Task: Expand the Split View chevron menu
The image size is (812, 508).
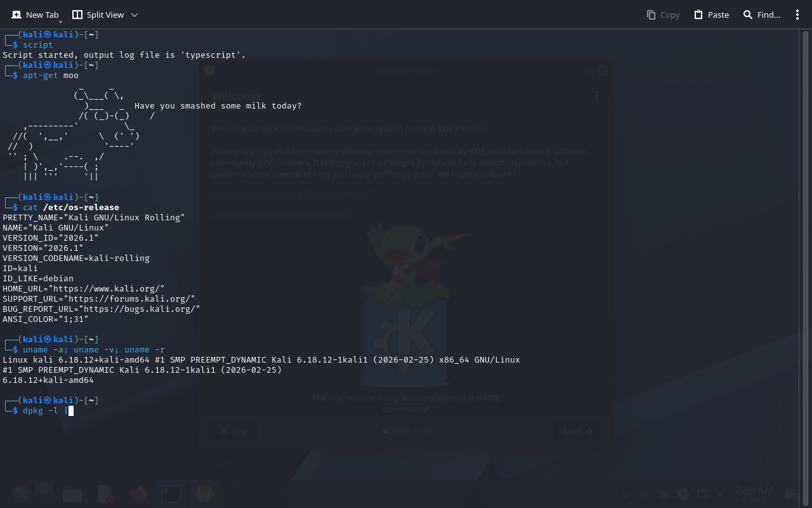Action: [134, 15]
